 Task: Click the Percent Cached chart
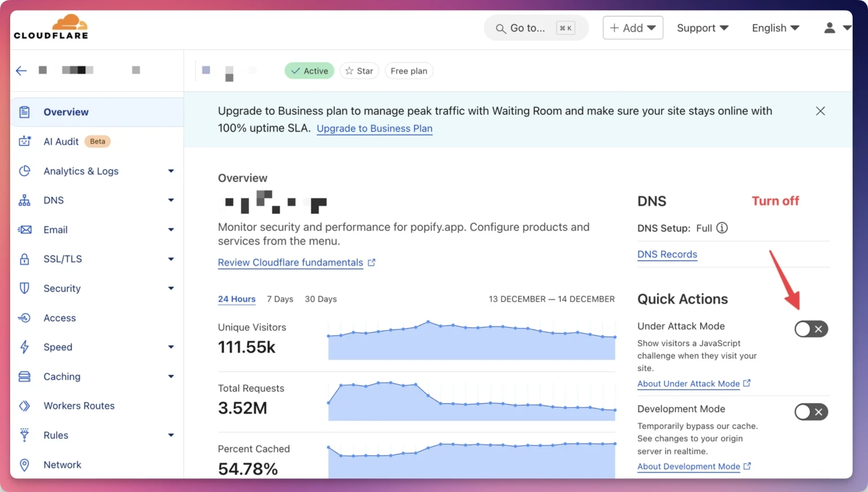tap(471, 460)
